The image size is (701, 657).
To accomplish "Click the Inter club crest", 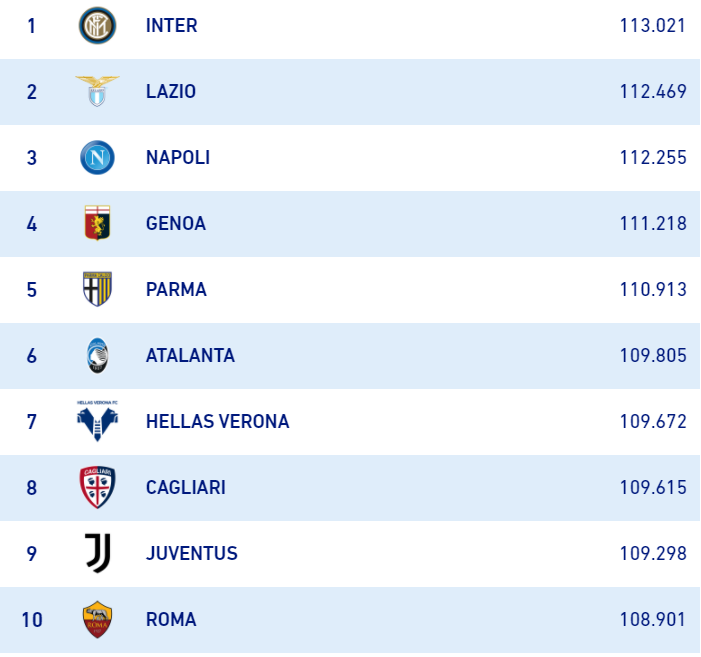I will (x=97, y=25).
